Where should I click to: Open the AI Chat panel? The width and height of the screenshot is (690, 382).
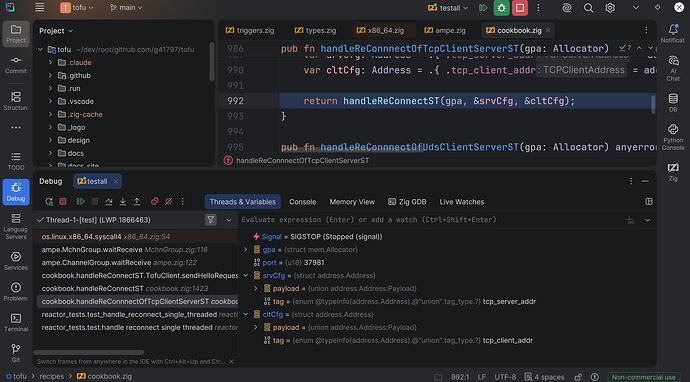[673, 68]
